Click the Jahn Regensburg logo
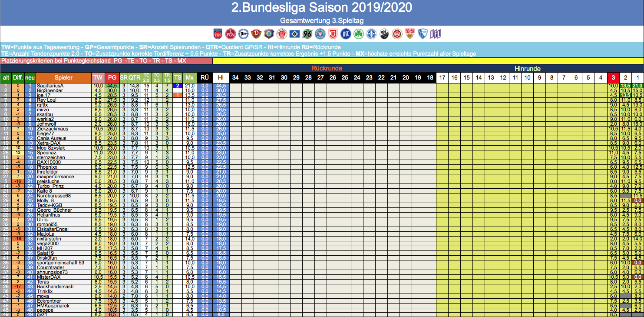Viewport: 644px width, 317px height. coord(333,34)
